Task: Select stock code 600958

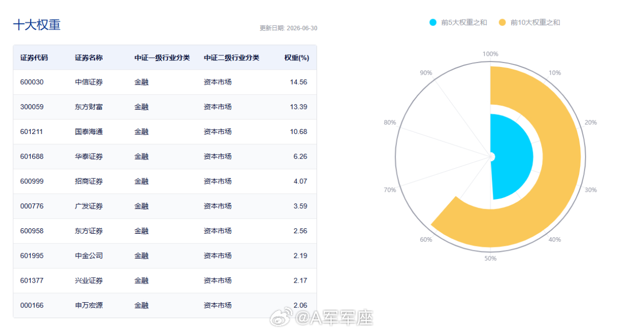Action: point(32,231)
